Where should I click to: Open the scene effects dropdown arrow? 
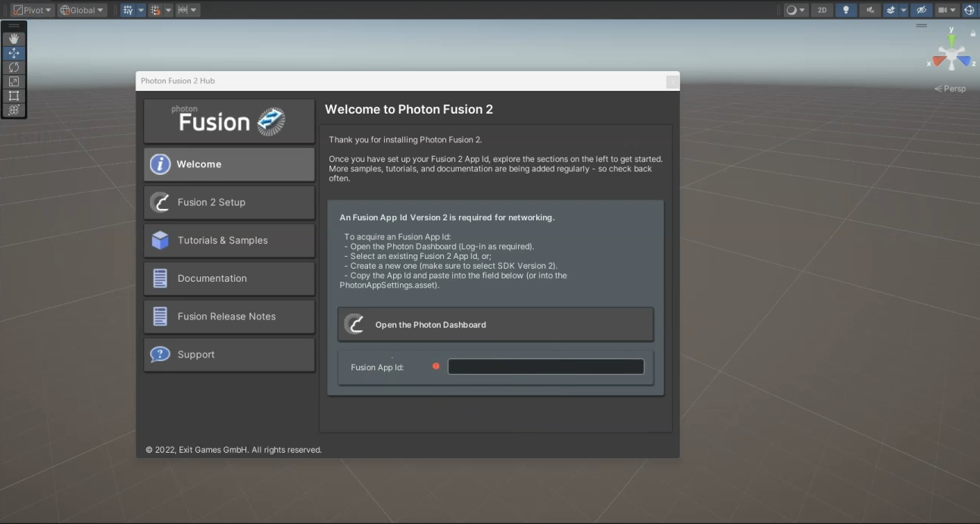[904, 10]
